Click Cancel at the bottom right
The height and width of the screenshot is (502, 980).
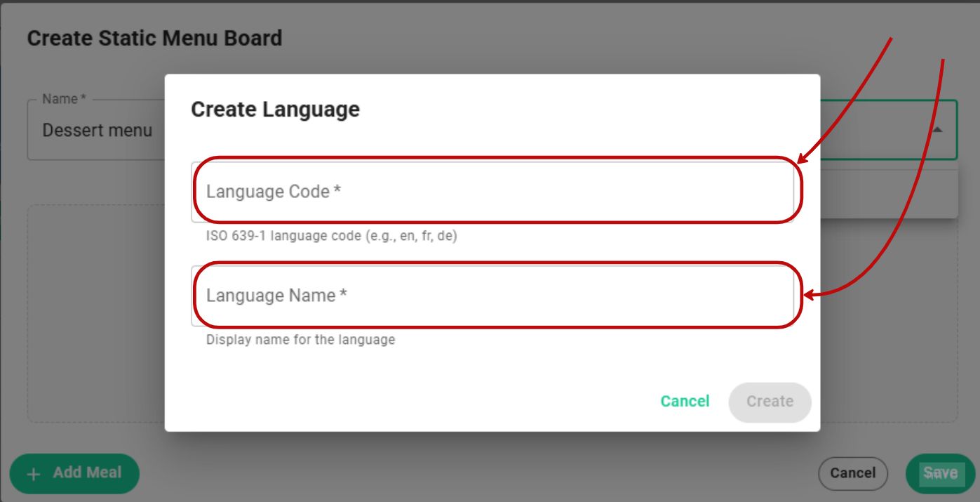[x=853, y=473]
